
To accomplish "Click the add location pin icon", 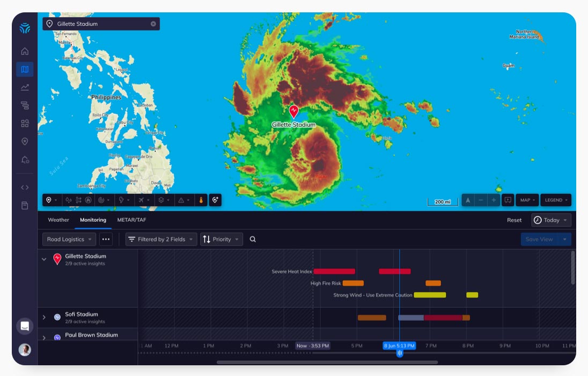I will click(x=215, y=200).
